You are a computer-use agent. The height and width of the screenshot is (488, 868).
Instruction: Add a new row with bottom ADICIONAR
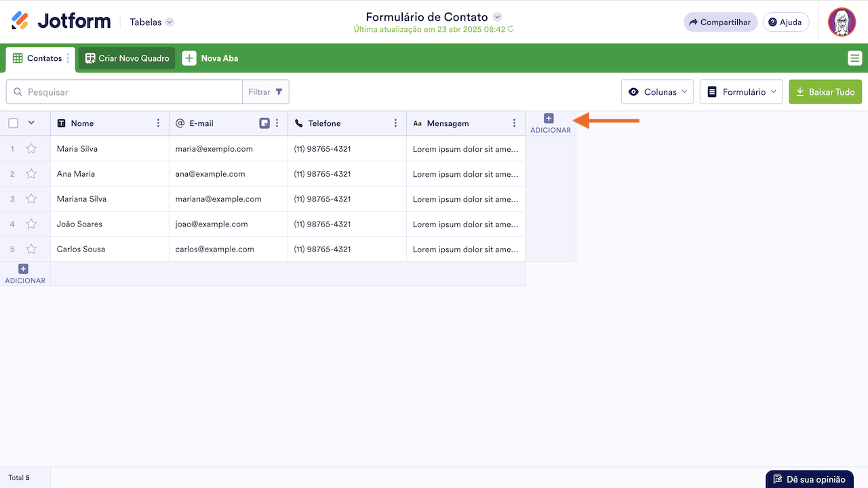(25, 274)
